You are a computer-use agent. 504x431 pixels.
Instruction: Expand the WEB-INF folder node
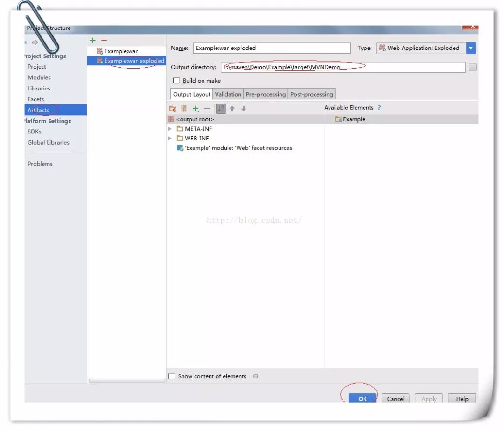pos(170,139)
